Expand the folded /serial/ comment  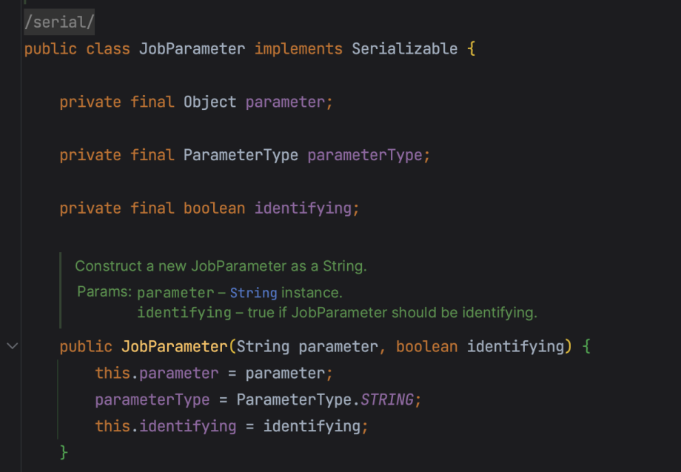(60, 20)
